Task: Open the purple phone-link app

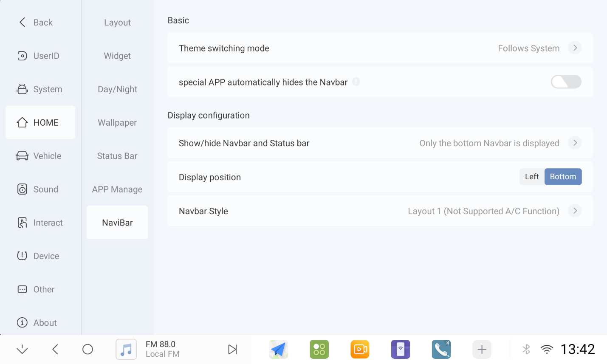Action: click(x=401, y=350)
